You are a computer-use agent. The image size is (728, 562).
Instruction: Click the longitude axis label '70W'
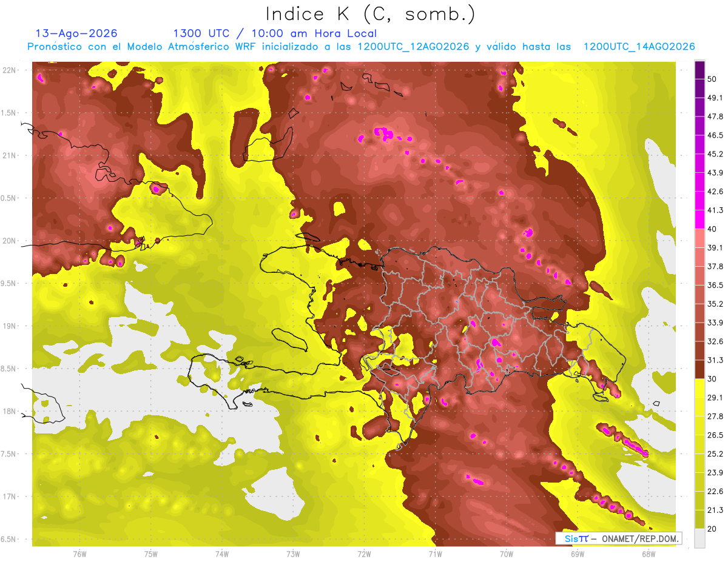pos(507,554)
